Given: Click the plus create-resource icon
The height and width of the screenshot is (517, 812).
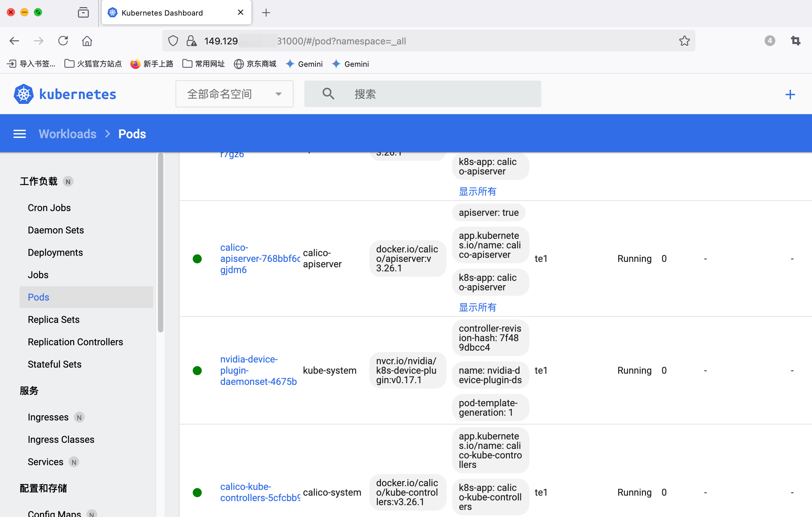Looking at the screenshot, I should click(790, 95).
